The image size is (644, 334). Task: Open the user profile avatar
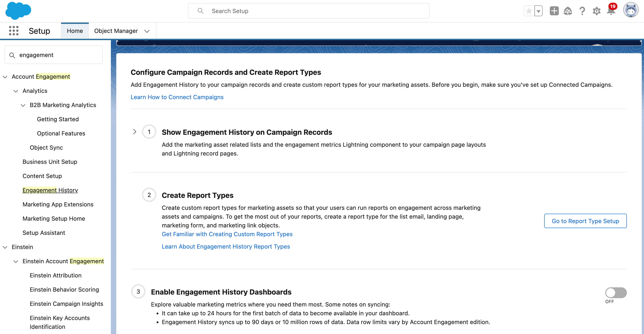point(630,10)
